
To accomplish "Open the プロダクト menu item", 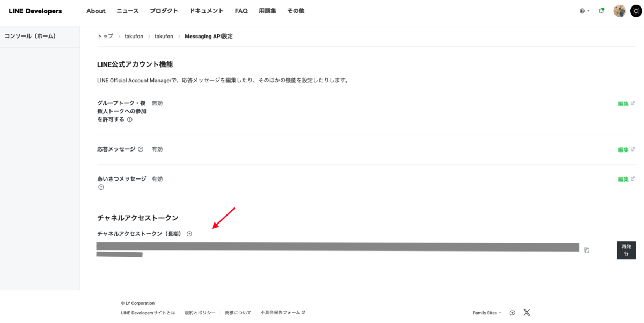I will tap(164, 11).
